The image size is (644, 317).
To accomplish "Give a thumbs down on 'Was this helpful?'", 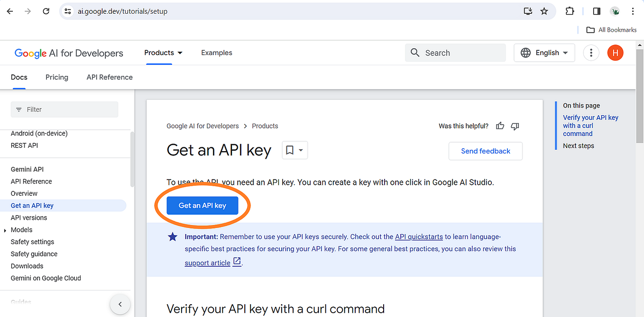I will [515, 126].
